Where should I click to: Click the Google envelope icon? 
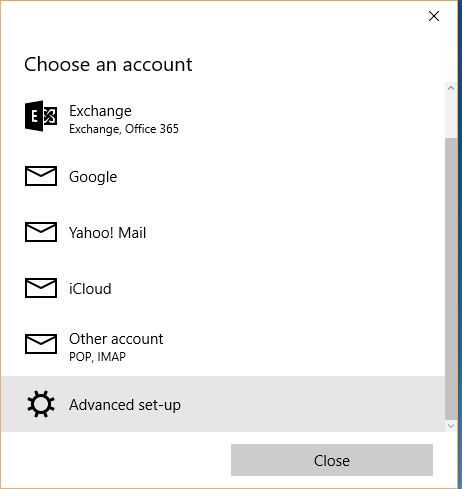(41, 176)
